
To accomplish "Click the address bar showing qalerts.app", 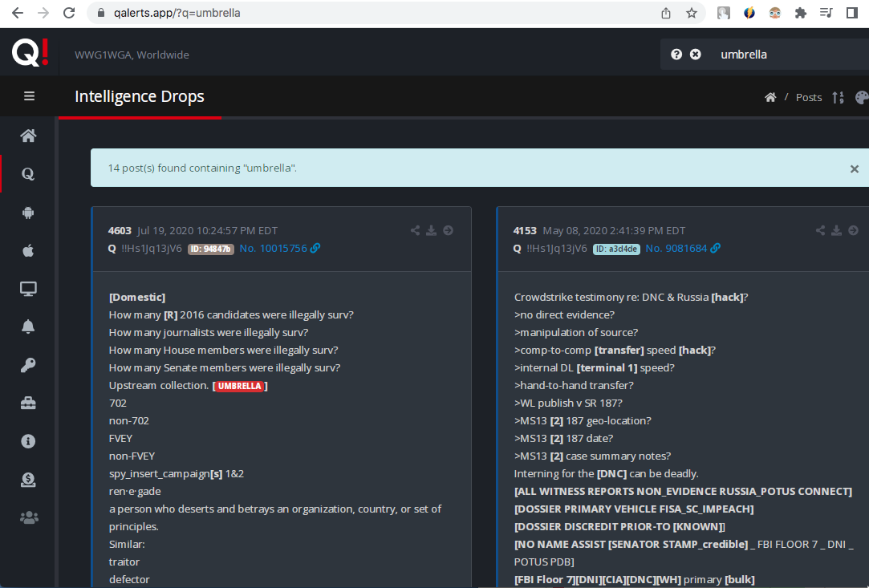I will coord(372,13).
